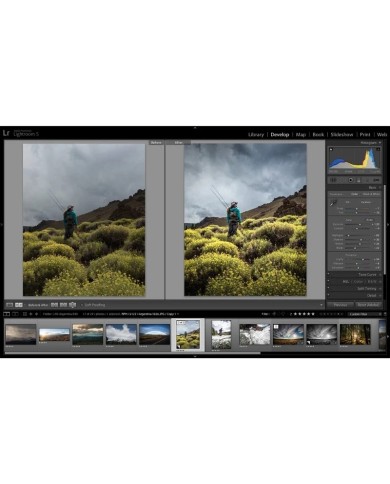Viewport: 390px width, 484px height.
Task: Collapse the bottom filmstrip panel arrow
Action: click(x=195, y=356)
